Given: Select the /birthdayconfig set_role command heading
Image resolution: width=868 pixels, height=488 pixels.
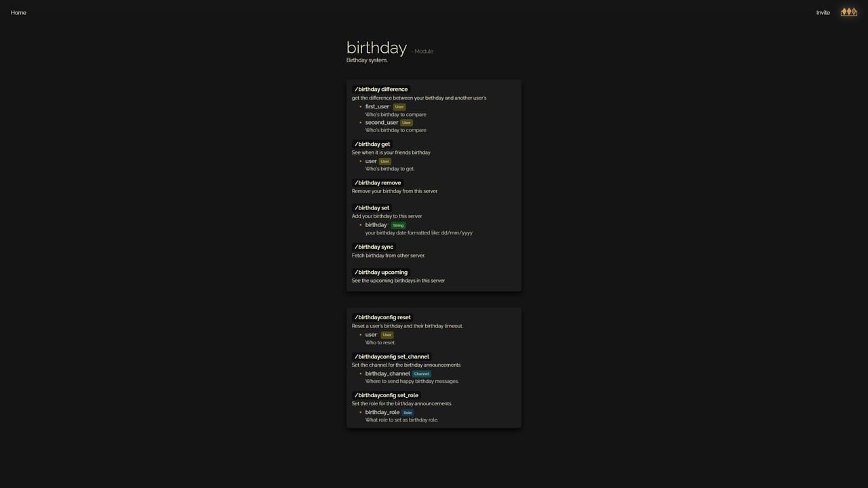Looking at the screenshot, I should (x=386, y=395).
